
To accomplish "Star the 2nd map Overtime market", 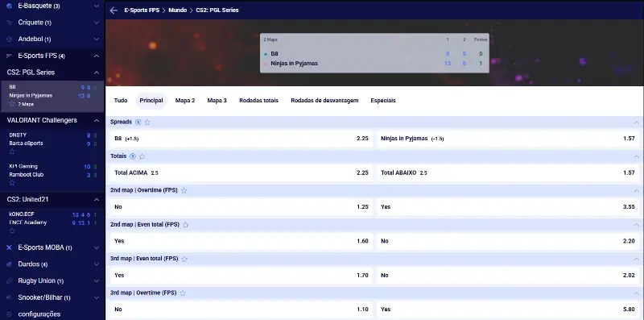I will click(184, 190).
